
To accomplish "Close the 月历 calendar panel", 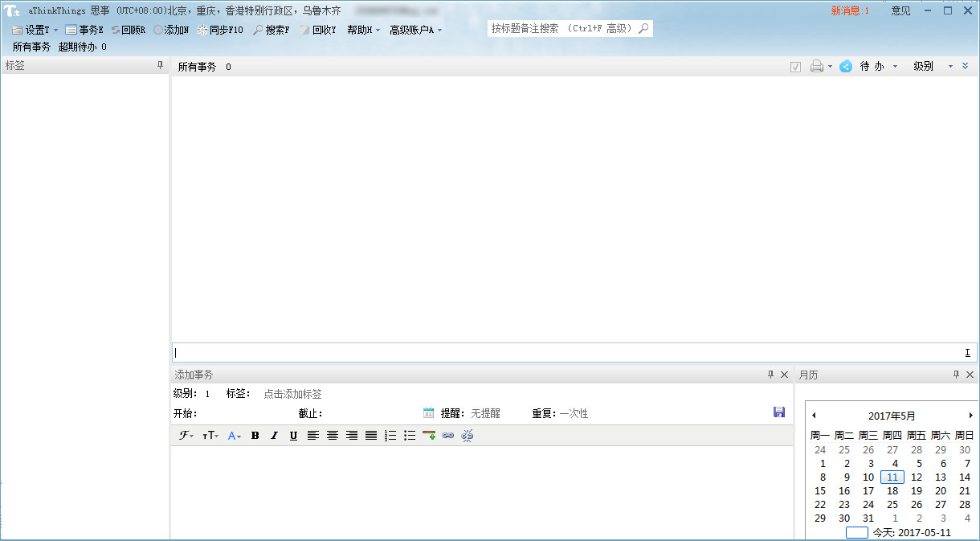I will coord(970,375).
